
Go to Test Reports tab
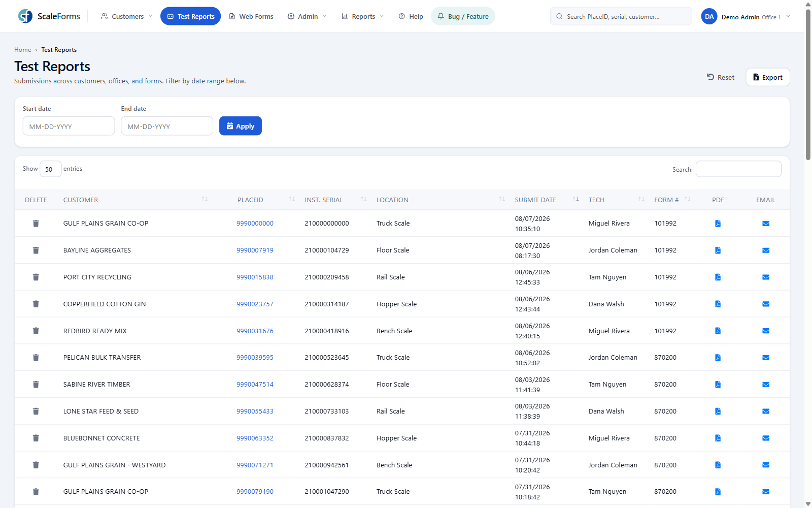(190, 16)
